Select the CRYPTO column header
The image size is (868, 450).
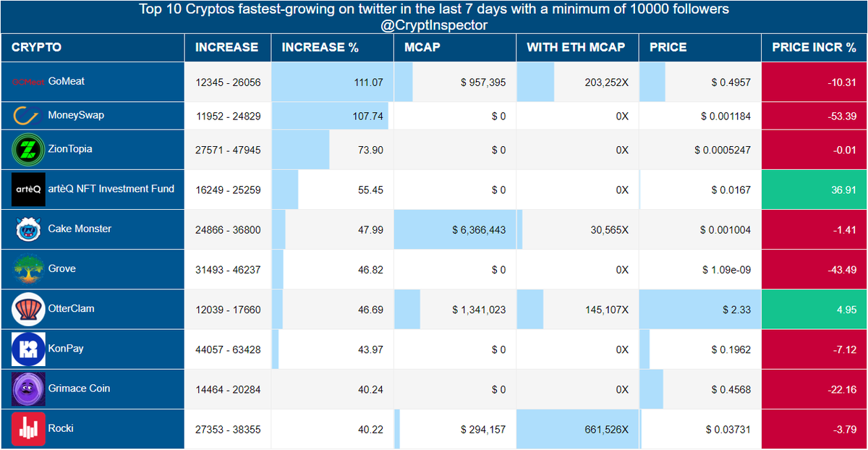(93, 47)
